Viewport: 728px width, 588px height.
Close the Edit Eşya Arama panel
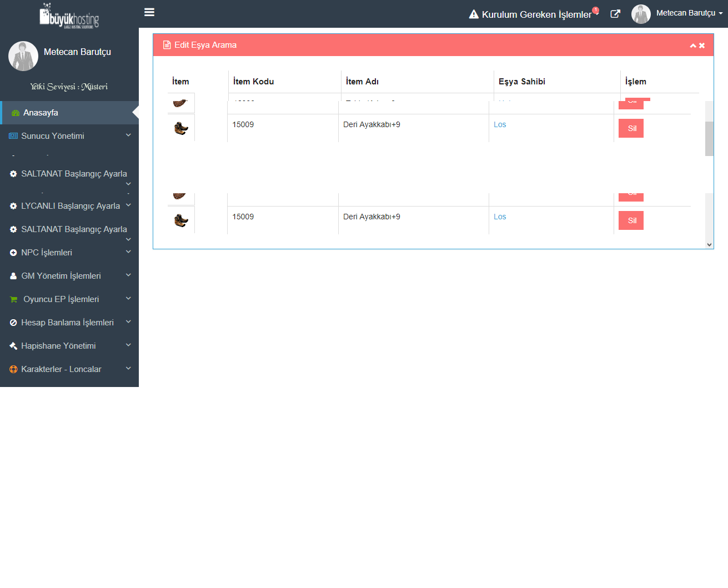[x=702, y=46]
